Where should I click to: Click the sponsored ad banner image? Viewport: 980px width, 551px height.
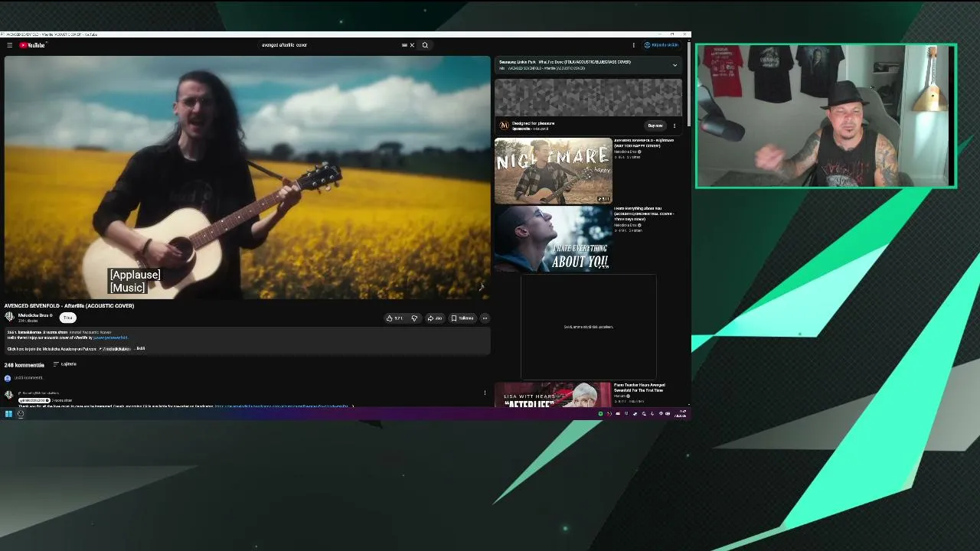588,97
